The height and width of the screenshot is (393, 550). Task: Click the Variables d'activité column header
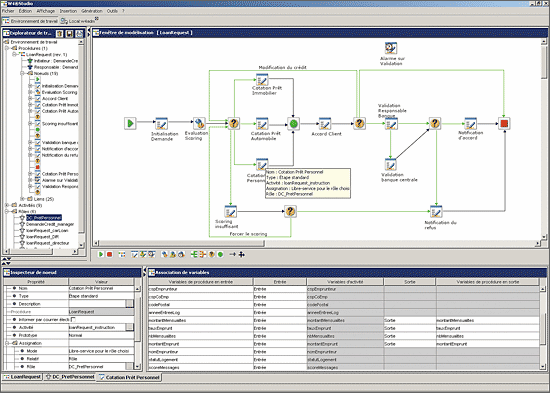(345, 282)
